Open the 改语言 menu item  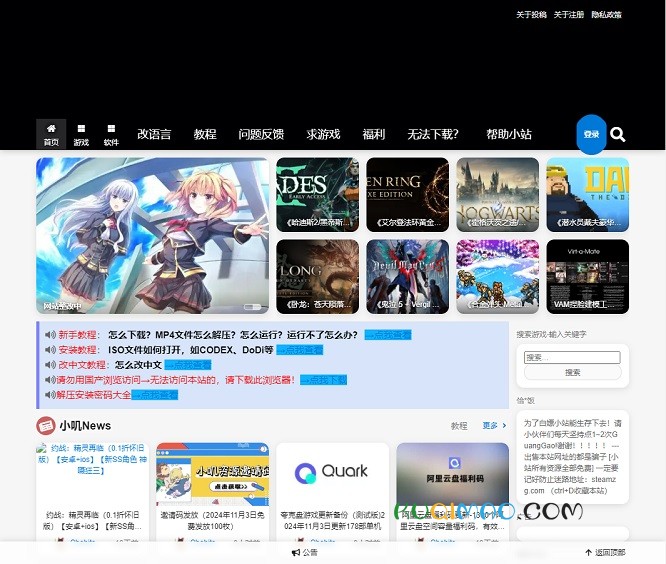point(154,134)
